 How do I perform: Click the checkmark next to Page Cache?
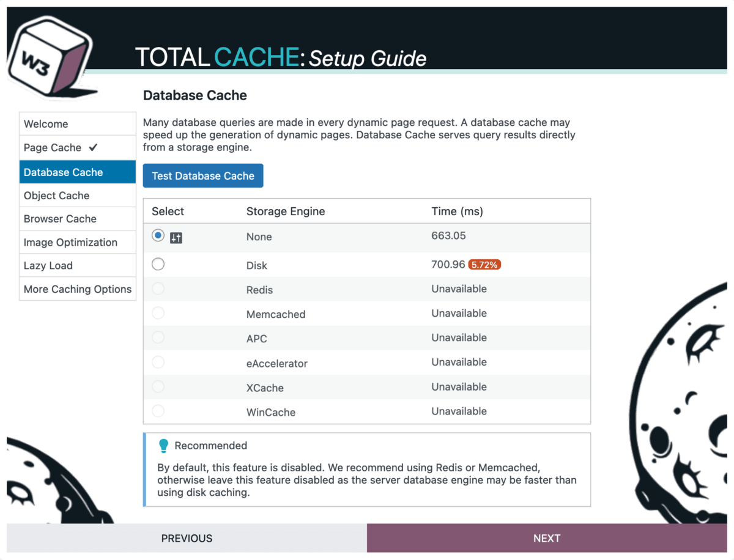click(91, 147)
